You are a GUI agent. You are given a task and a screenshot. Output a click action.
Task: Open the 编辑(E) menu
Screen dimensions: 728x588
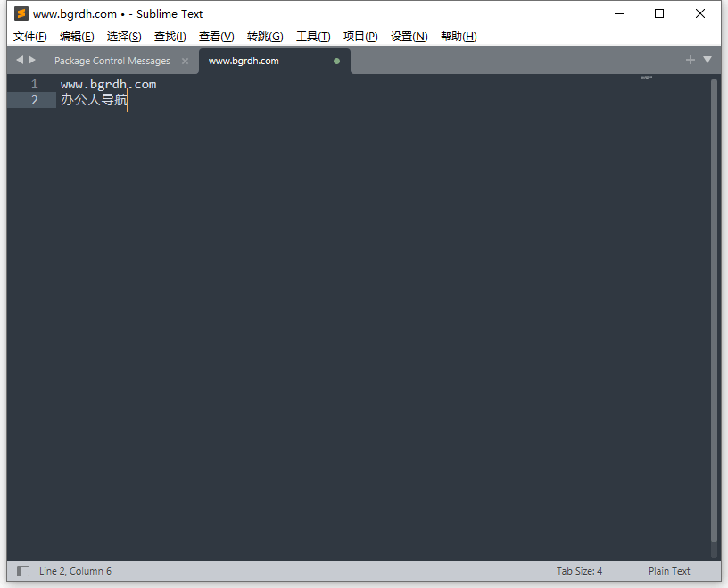pos(77,37)
